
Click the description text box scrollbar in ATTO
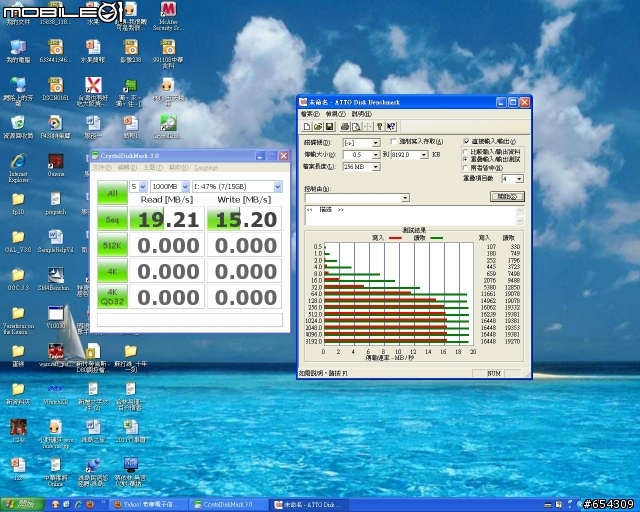521,216
